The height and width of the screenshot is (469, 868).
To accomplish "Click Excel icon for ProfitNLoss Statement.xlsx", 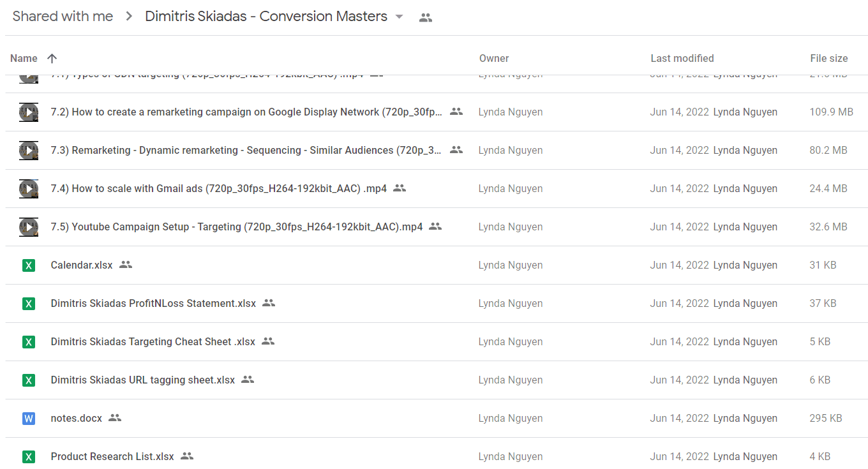I will pyautogui.click(x=29, y=304).
